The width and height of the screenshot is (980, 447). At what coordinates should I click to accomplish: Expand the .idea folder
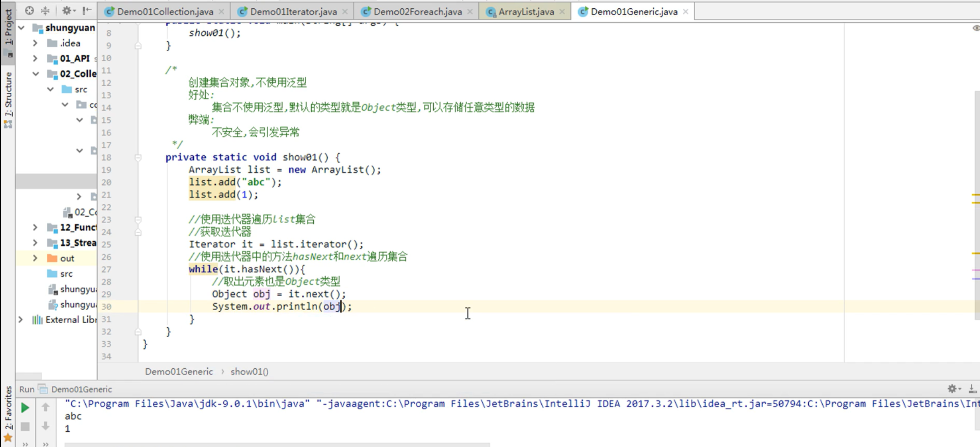click(x=35, y=43)
